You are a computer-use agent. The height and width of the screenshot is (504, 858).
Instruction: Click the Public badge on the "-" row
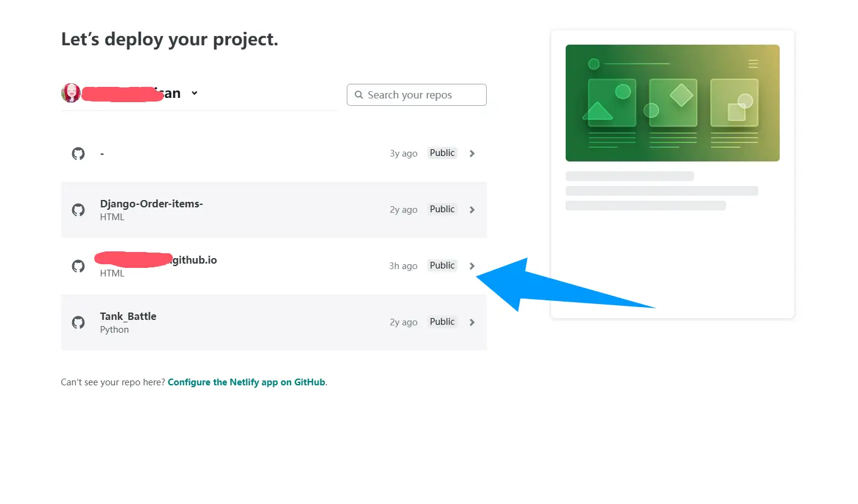442,153
